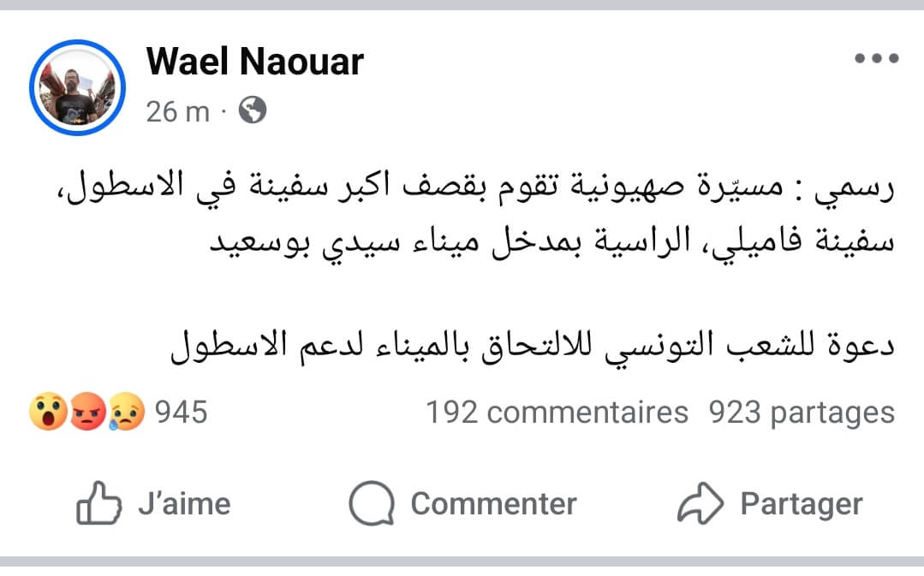Open Wael Naouar's profile picture
This screenshot has width=924, height=576.
pyautogui.click(x=77, y=87)
